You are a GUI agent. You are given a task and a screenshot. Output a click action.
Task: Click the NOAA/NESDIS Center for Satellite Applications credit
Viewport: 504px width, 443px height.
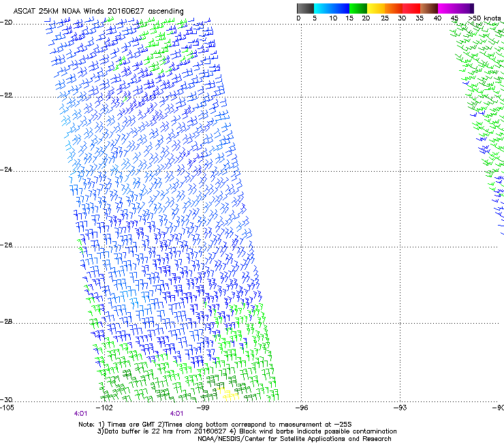click(294, 439)
